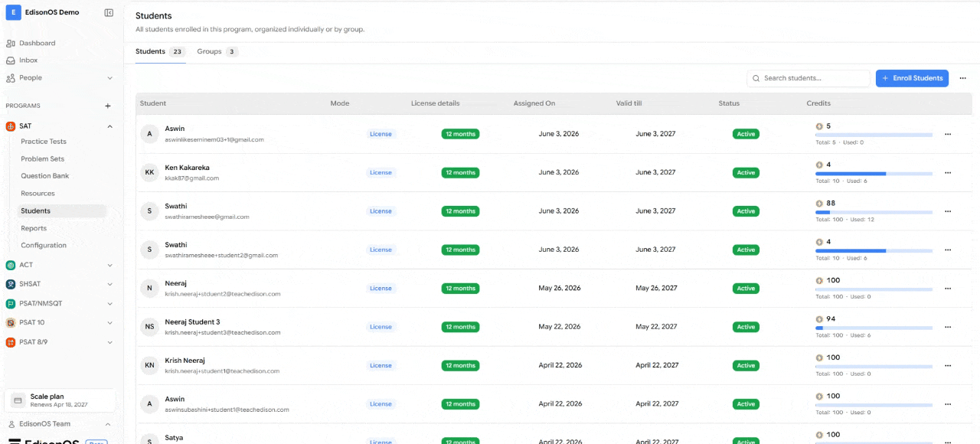Click the 12 months badge for Krish Neeraj
This screenshot has width=980, height=444.
pyautogui.click(x=460, y=365)
